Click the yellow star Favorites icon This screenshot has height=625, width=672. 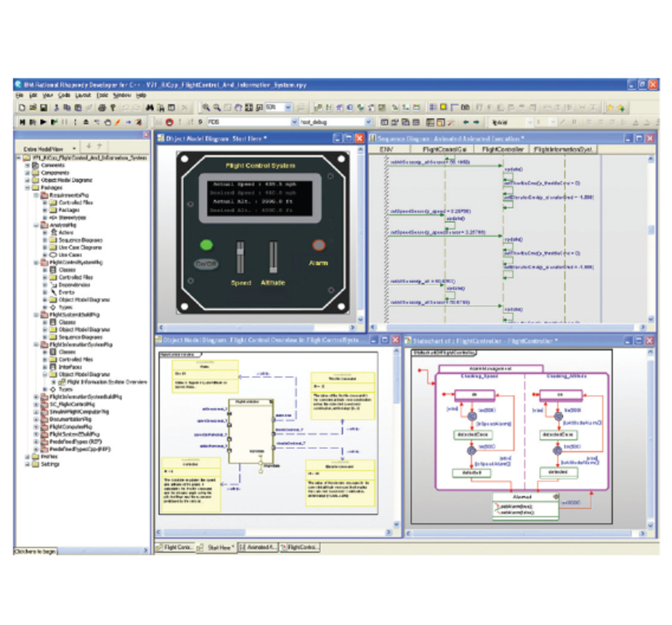(610, 108)
